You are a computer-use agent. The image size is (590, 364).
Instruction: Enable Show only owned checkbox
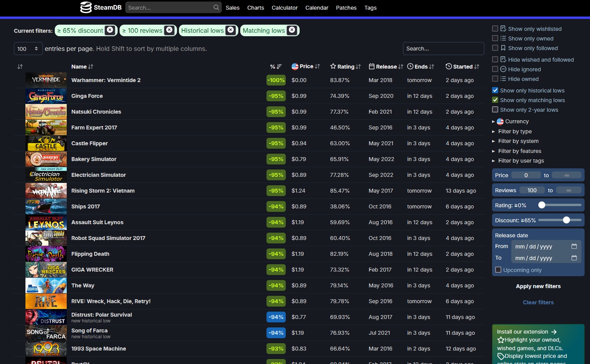pyautogui.click(x=495, y=38)
